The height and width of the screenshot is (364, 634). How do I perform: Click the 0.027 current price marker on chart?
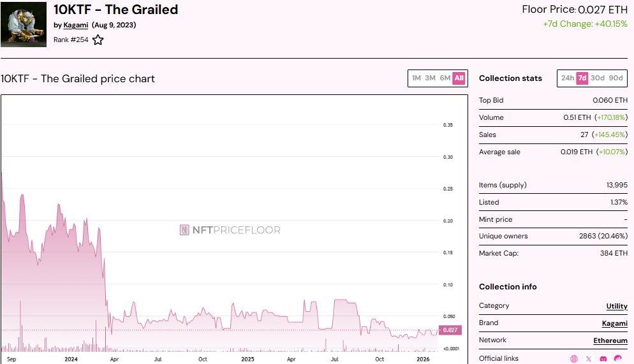(450, 330)
